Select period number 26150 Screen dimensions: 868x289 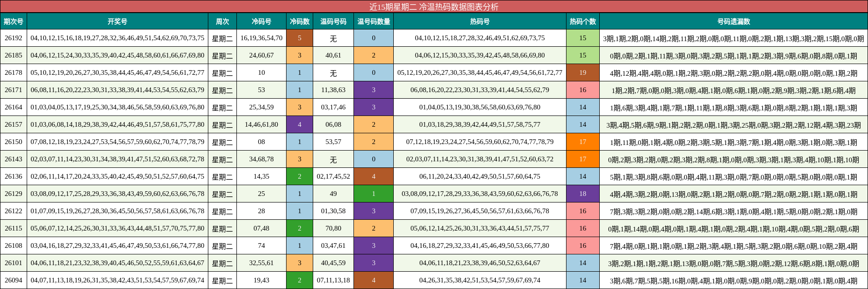14,142
